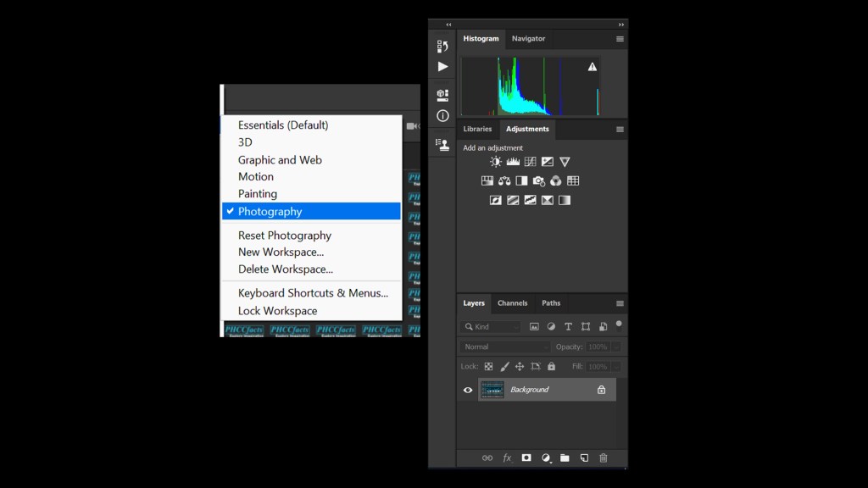The width and height of the screenshot is (868, 488).
Task: Open the Histogram panel flyout menu
Action: point(620,39)
